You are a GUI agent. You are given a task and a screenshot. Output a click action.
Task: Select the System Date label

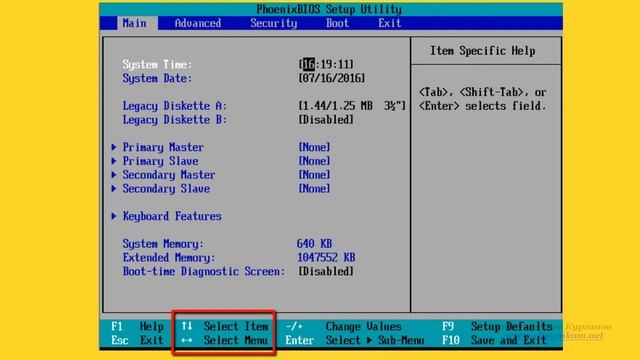[x=157, y=78]
